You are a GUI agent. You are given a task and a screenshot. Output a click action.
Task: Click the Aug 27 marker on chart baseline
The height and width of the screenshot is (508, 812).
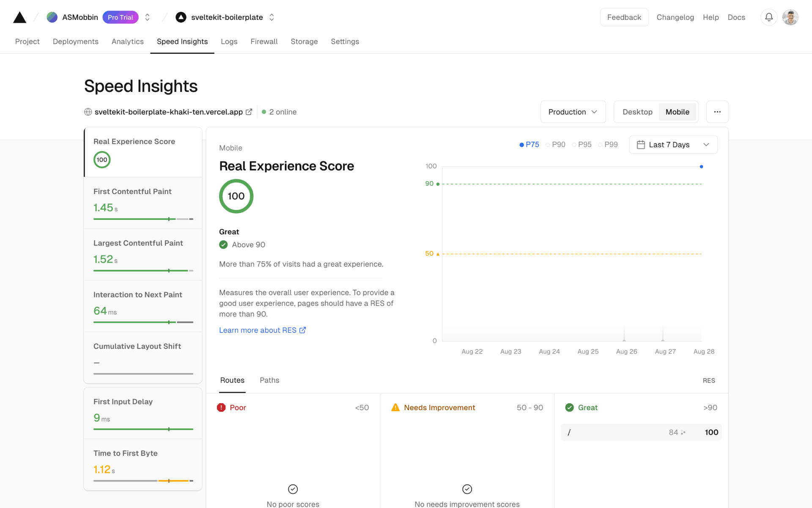click(x=663, y=340)
